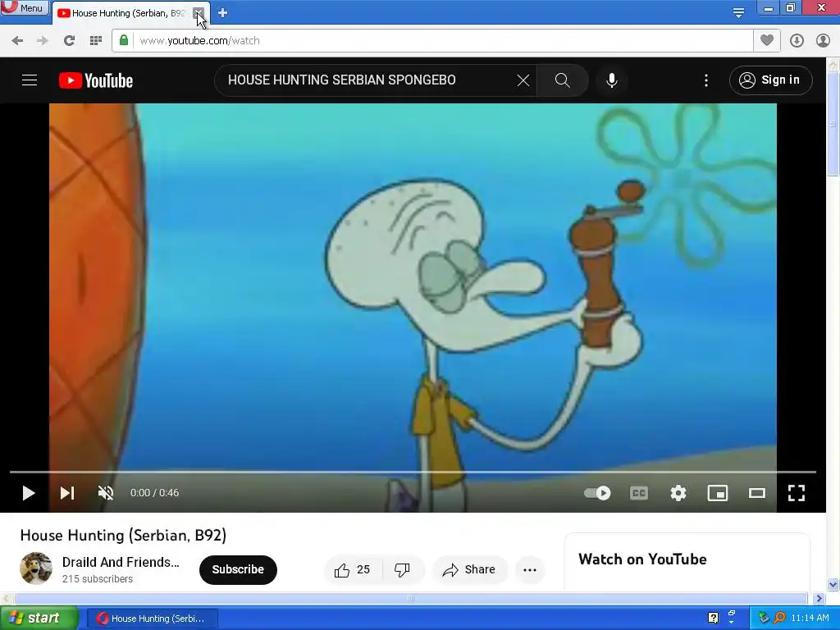Enable miniplayer mode
Image resolution: width=840 pixels, height=630 pixels.
tap(717, 493)
